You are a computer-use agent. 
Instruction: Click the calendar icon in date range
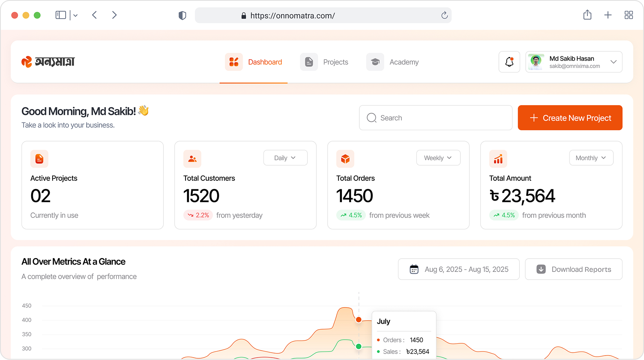click(414, 269)
